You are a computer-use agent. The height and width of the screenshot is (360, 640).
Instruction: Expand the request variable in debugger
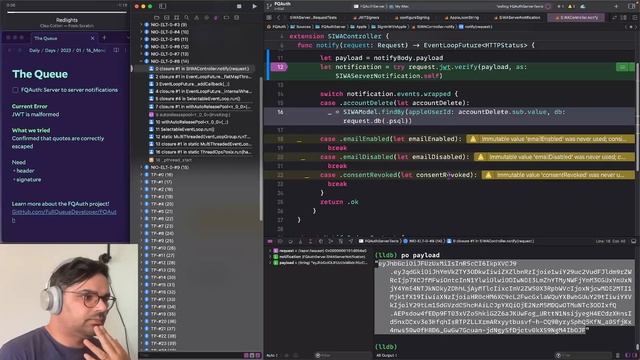(x=270, y=251)
